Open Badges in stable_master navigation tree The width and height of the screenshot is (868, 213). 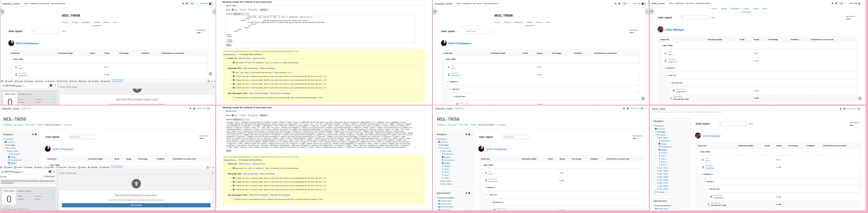coord(664,144)
